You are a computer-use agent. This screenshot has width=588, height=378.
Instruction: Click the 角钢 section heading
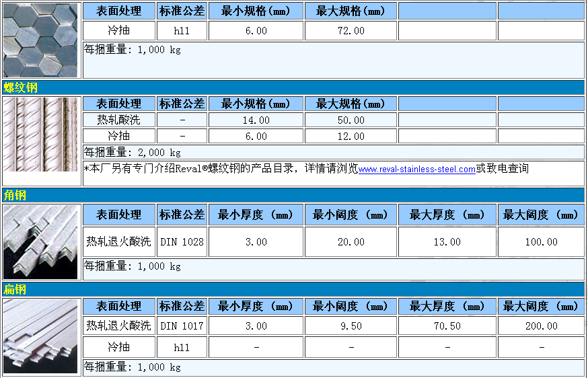coord(15,196)
